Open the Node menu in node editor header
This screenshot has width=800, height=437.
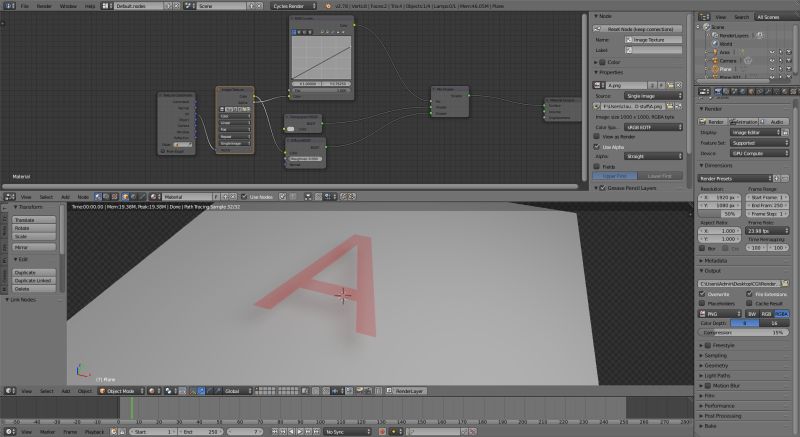[x=83, y=197]
